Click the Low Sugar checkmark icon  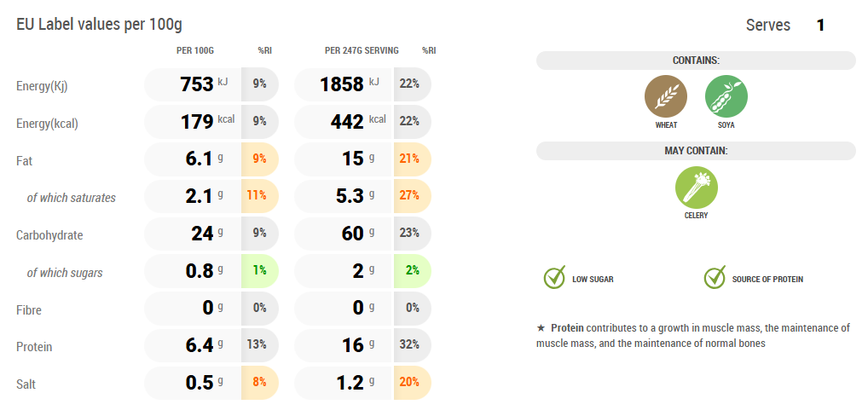pos(555,278)
